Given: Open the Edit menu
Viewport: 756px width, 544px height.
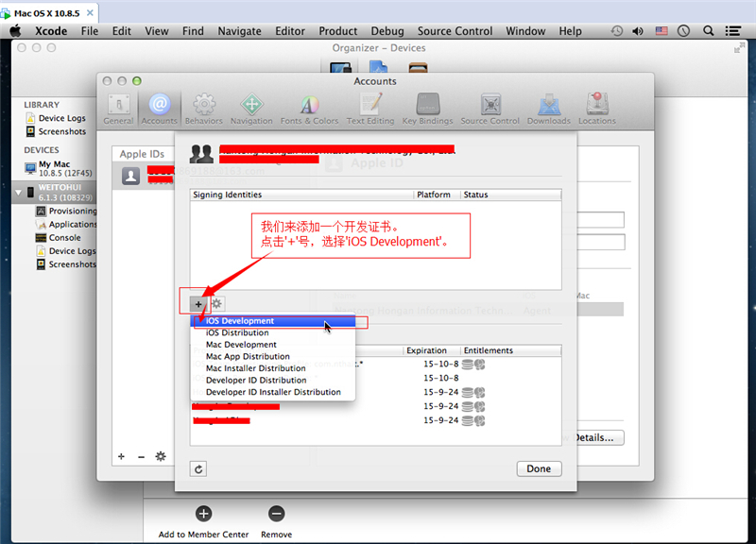Looking at the screenshot, I should 122,31.
